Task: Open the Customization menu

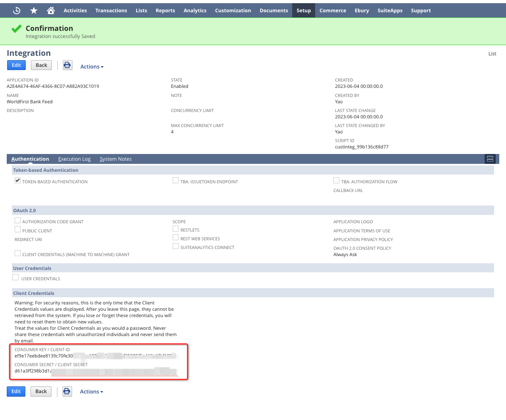Action: (x=233, y=11)
